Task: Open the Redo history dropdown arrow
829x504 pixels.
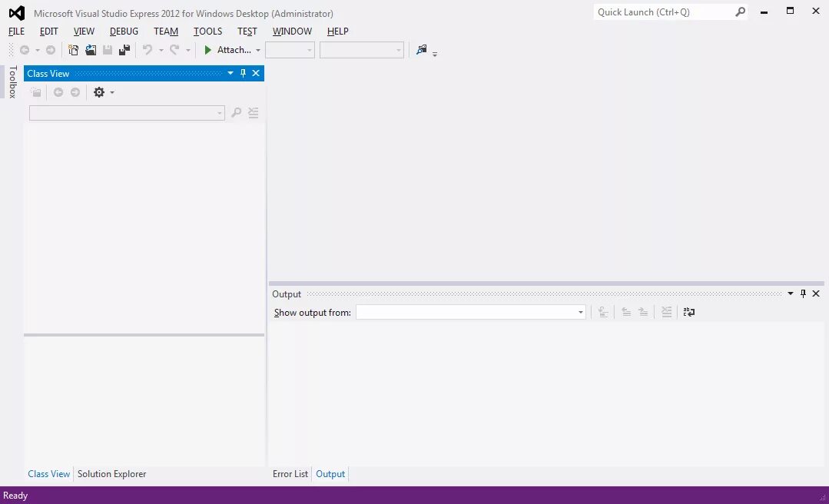Action: pos(187,50)
